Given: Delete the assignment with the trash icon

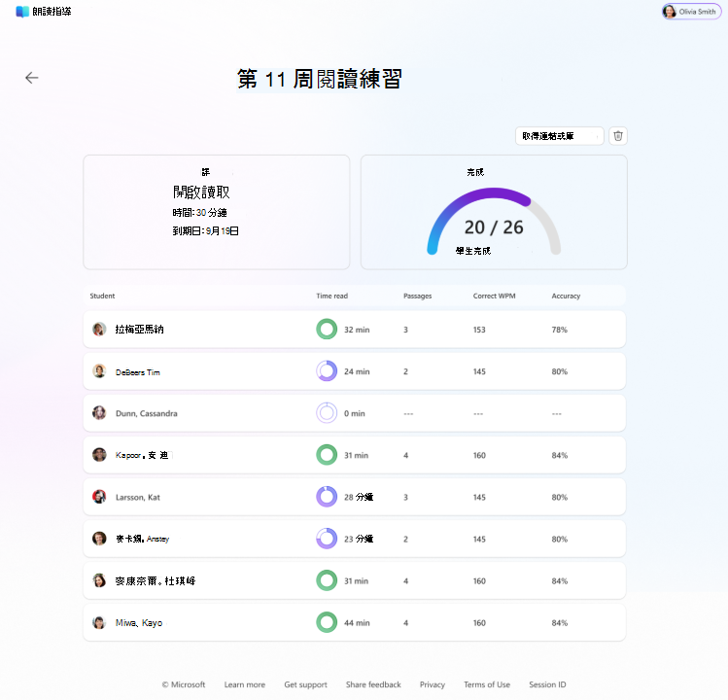Looking at the screenshot, I should (x=618, y=136).
